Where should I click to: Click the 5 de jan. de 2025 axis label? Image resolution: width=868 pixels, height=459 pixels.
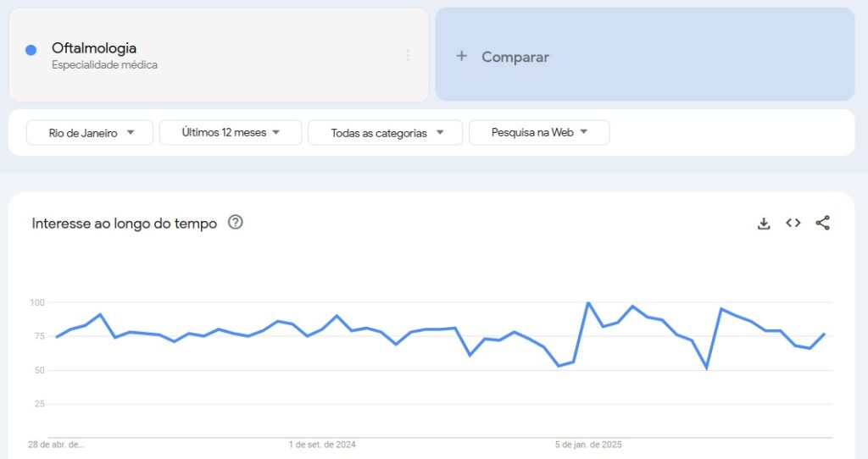tap(588, 445)
